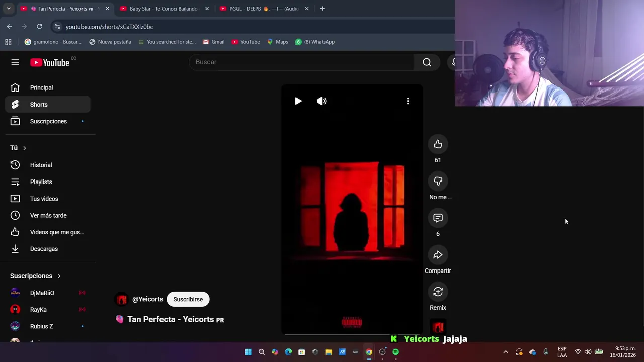The image size is (644, 362).
Task: Open the WhatsApp bookmark
Action: point(315,42)
